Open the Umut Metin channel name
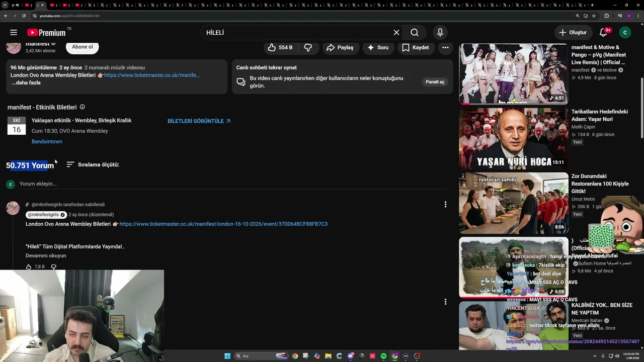 point(583,199)
